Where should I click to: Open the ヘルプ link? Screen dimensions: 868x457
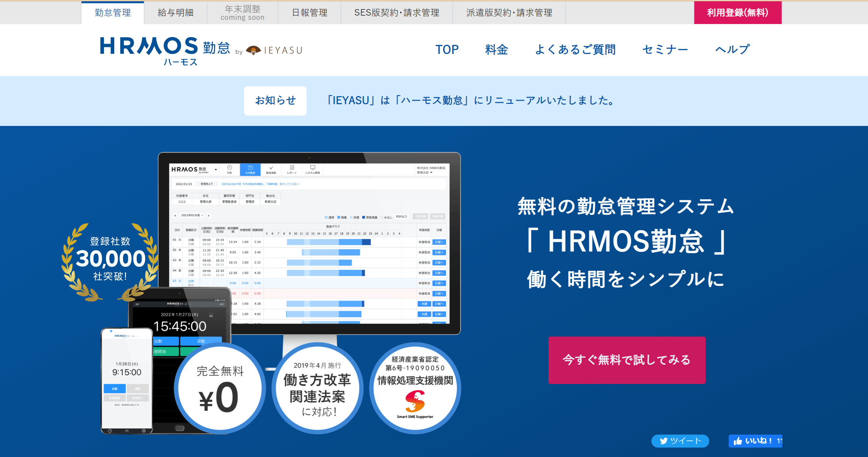tap(733, 50)
